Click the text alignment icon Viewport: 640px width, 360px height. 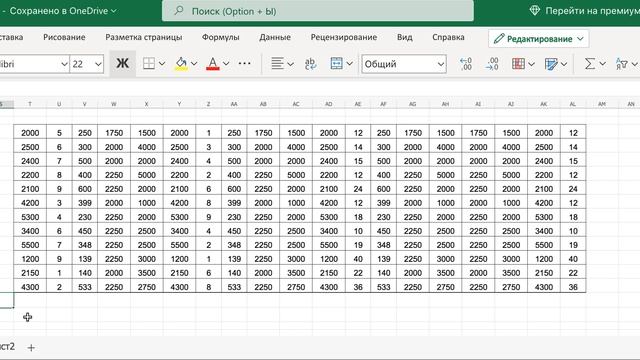click(277, 64)
